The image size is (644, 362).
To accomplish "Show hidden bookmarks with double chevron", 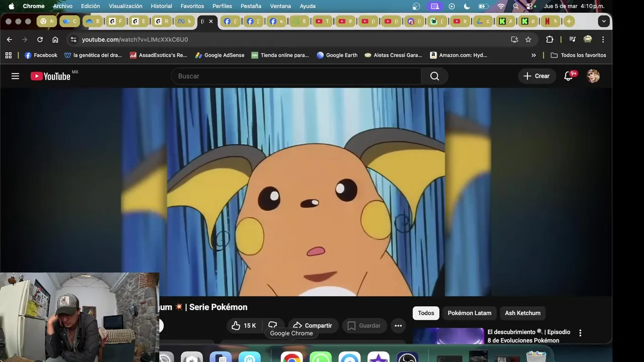I will click(534, 55).
